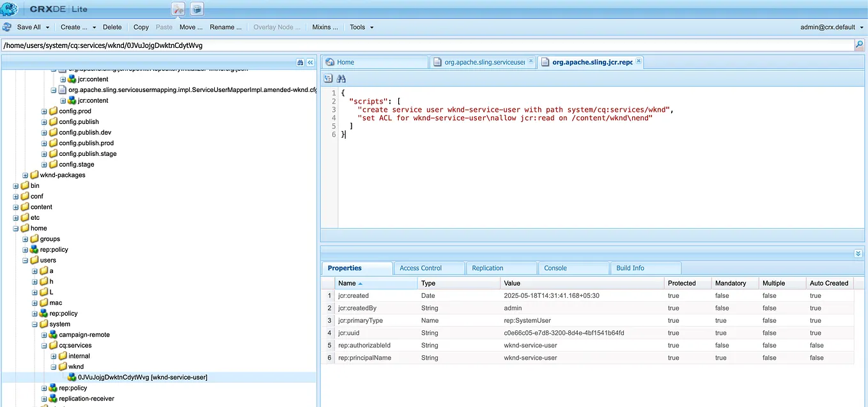Expand the config.publish.stage folder

click(44, 154)
